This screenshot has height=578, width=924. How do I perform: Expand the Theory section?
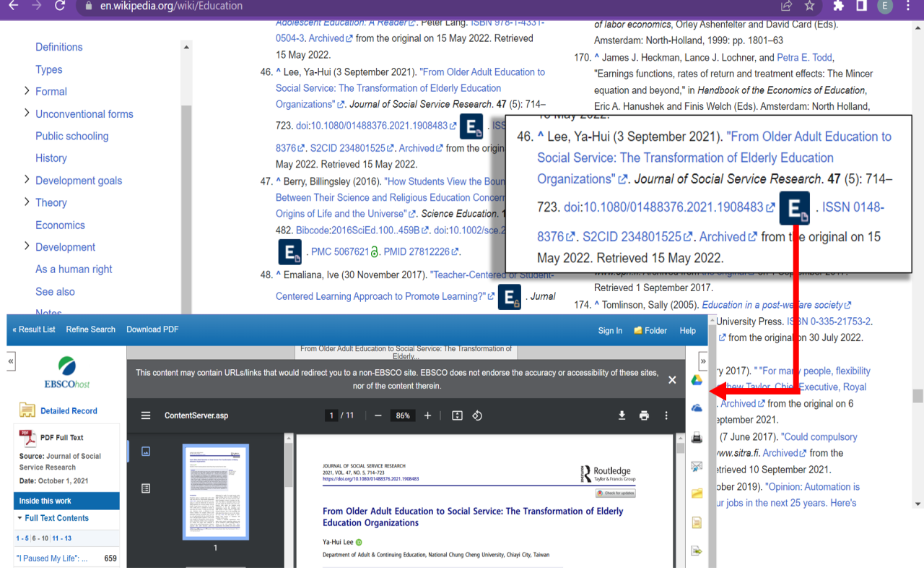click(x=25, y=202)
